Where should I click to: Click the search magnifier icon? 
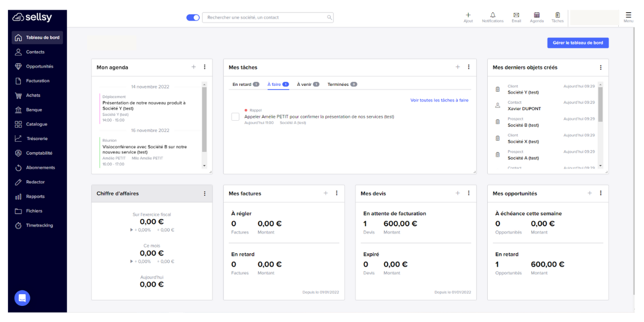330,17
